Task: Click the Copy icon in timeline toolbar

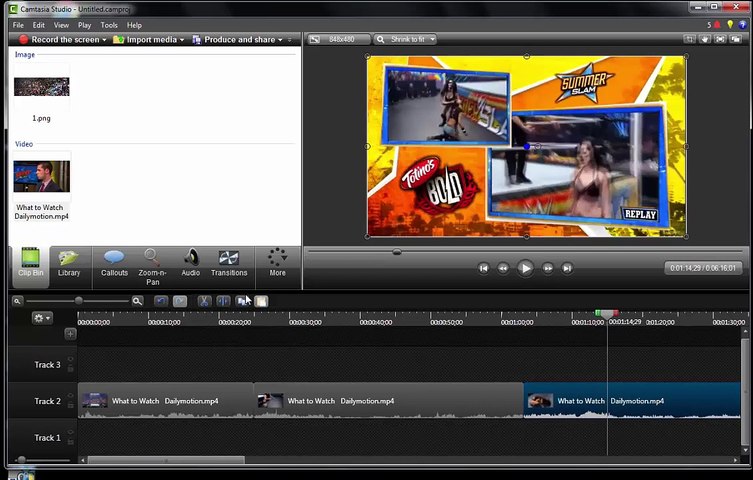Action: coord(243,301)
